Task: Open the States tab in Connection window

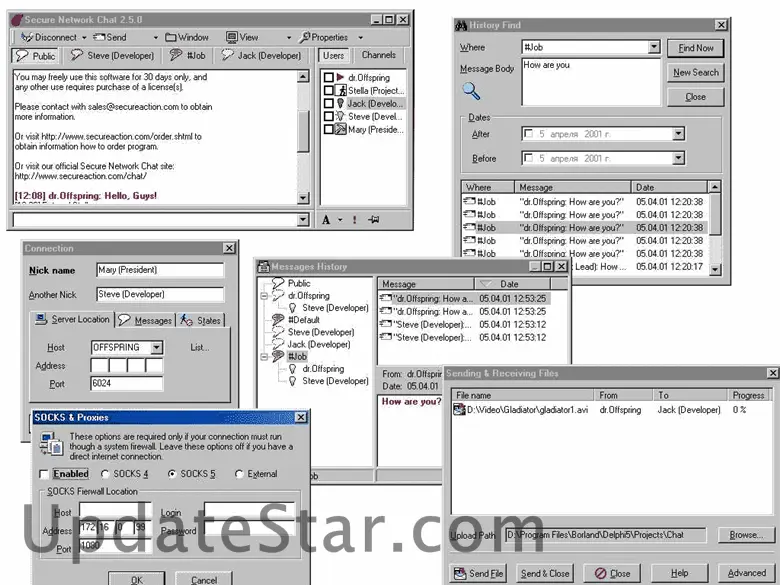Action: (201, 320)
